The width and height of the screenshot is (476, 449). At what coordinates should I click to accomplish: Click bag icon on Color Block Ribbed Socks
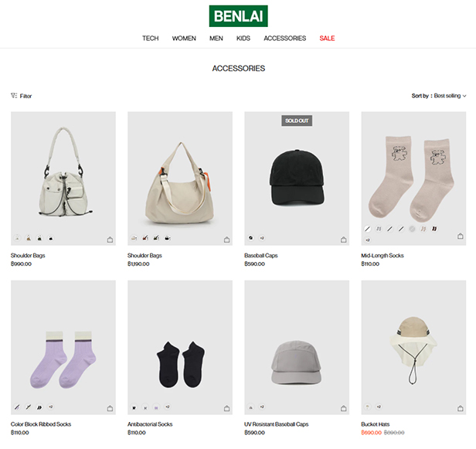[x=110, y=408]
